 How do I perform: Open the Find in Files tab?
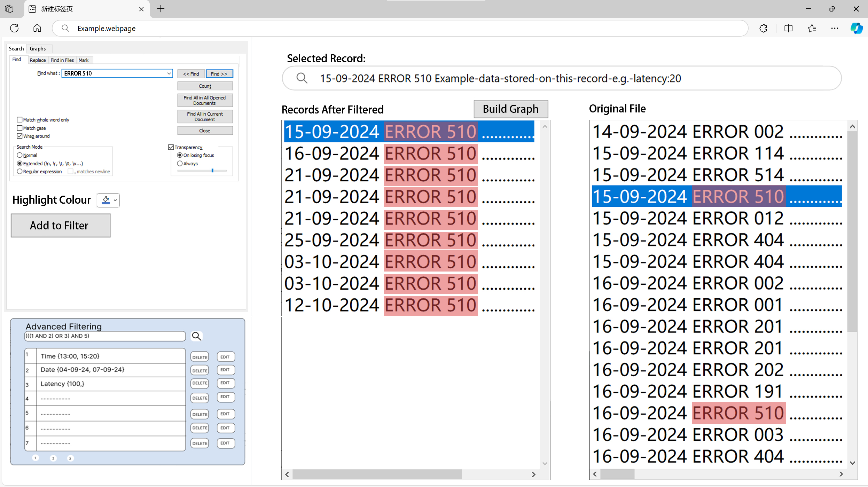pyautogui.click(x=62, y=60)
